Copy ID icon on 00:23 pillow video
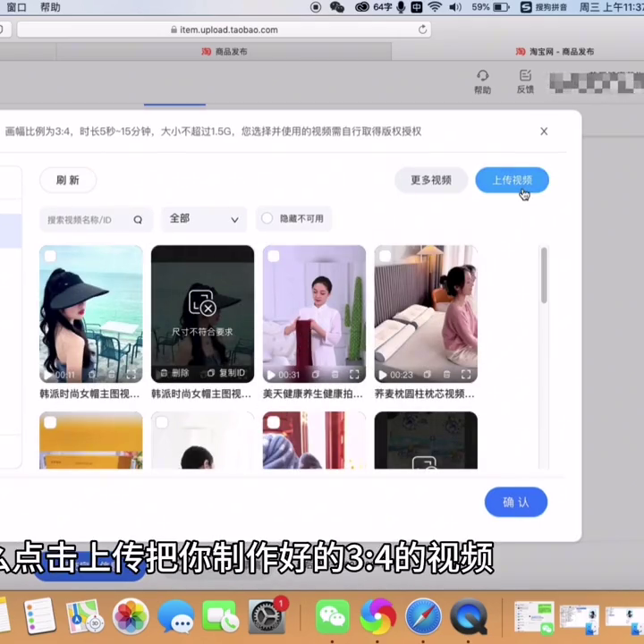 pos(428,374)
